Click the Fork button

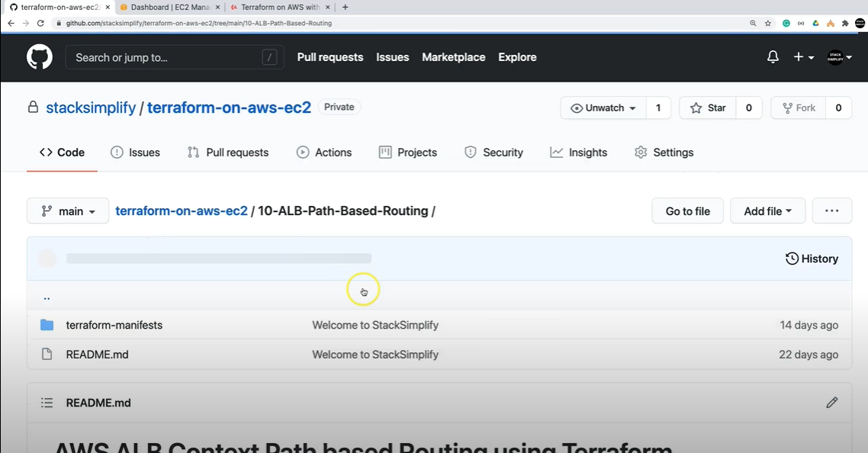click(x=799, y=108)
